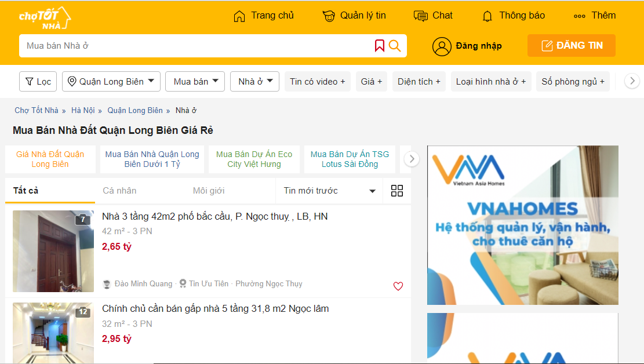Open Quản lý tin menu
Screen dimensions: 644x364
coord(354,16)
